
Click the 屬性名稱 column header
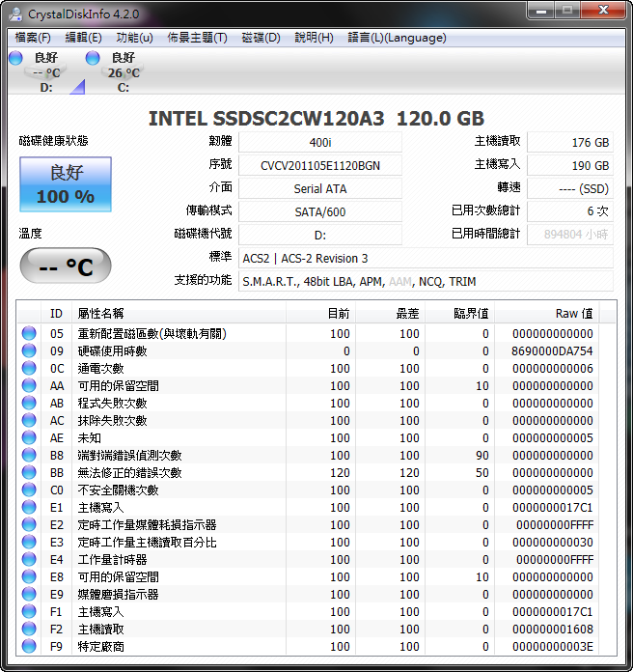179,313
